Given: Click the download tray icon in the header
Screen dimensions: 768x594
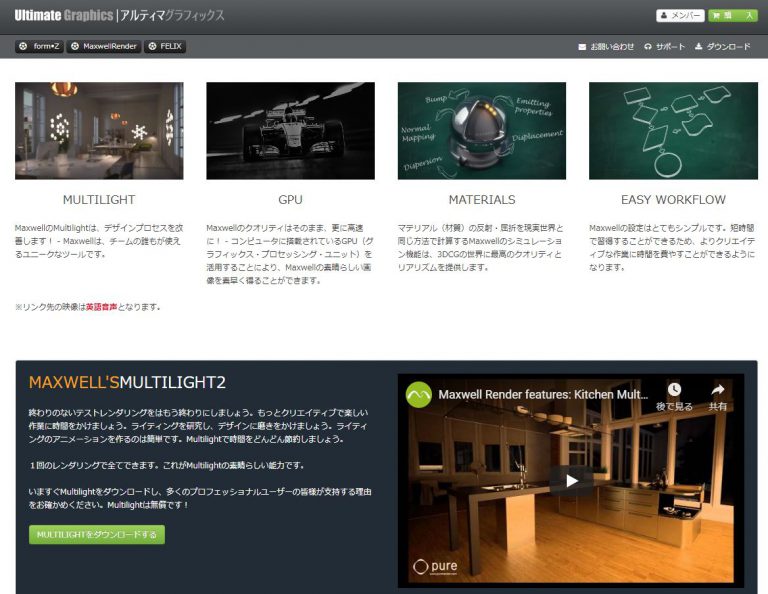Looking at the screenshot, I should 698,47.
